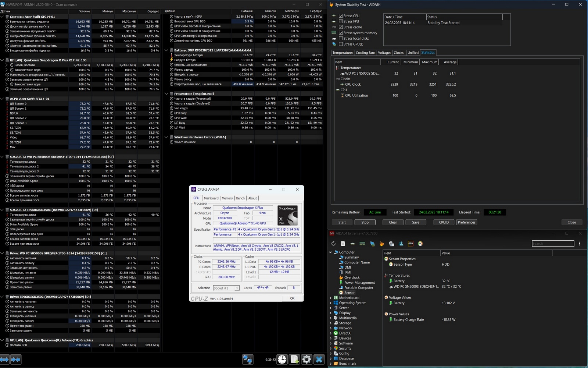Click the Database icon in AIDA64 tree
The width and height of the screenshot is (588, 368).
[336, 358]
